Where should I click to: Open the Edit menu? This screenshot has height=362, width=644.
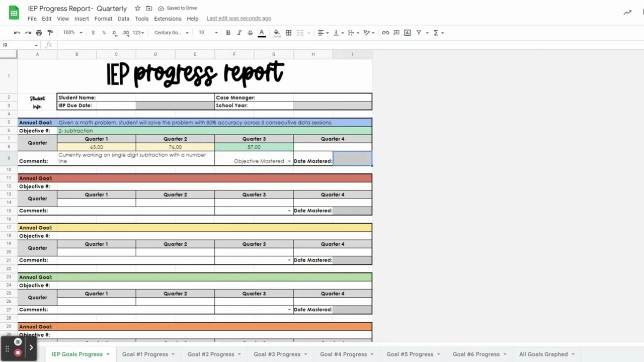tap(47, 19)
